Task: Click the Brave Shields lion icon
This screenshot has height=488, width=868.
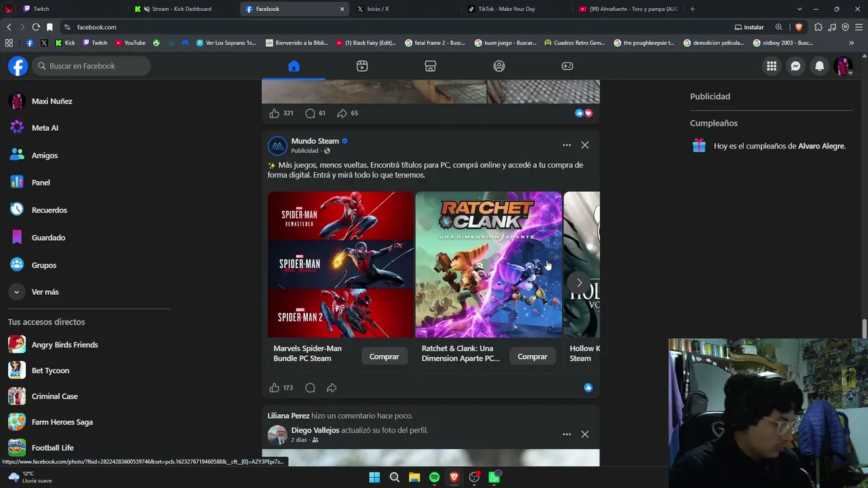Action: click(799, 27)
